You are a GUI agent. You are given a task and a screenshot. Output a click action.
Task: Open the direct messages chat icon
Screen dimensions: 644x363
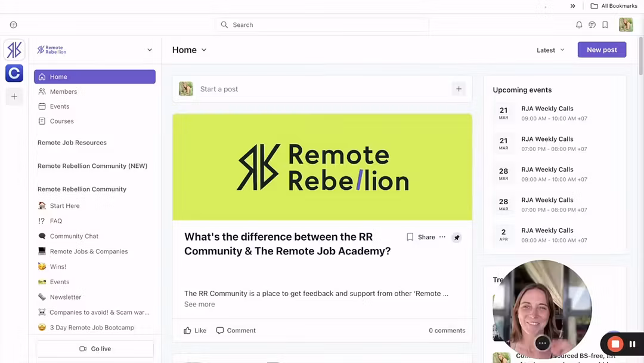(592, 25)
